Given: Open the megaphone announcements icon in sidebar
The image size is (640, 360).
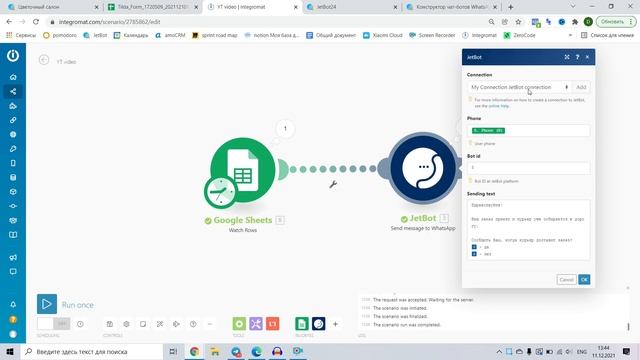Looking at the screenshot, I should (x=13, y=257).
